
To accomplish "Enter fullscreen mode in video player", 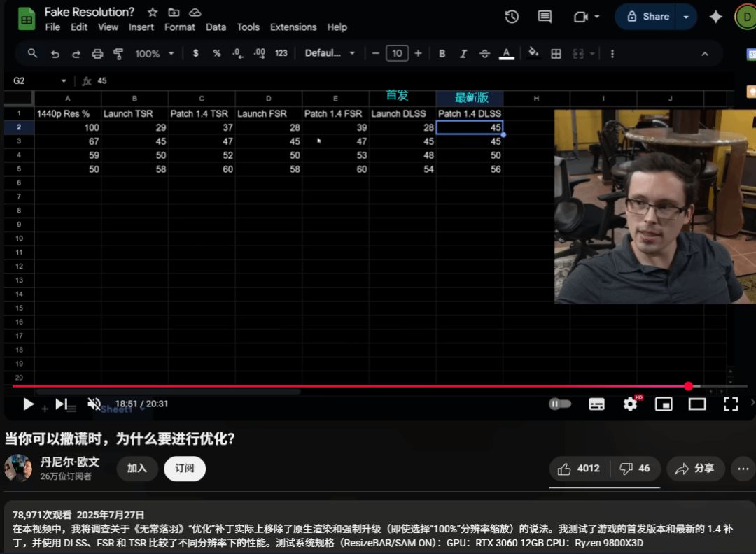I will (x=731, y=404).
